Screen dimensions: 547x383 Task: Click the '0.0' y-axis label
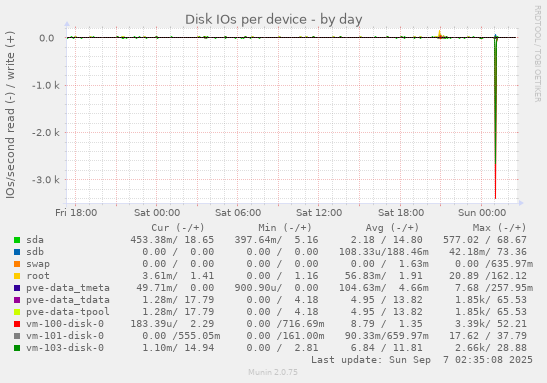click(x=46, y=38)
